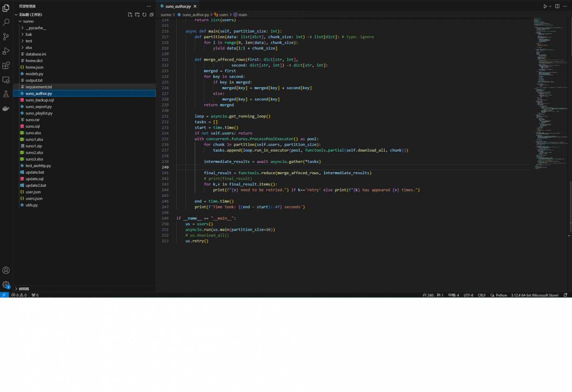Open suno.xlsx file
572x392 pixels.
tap(84, 133)
